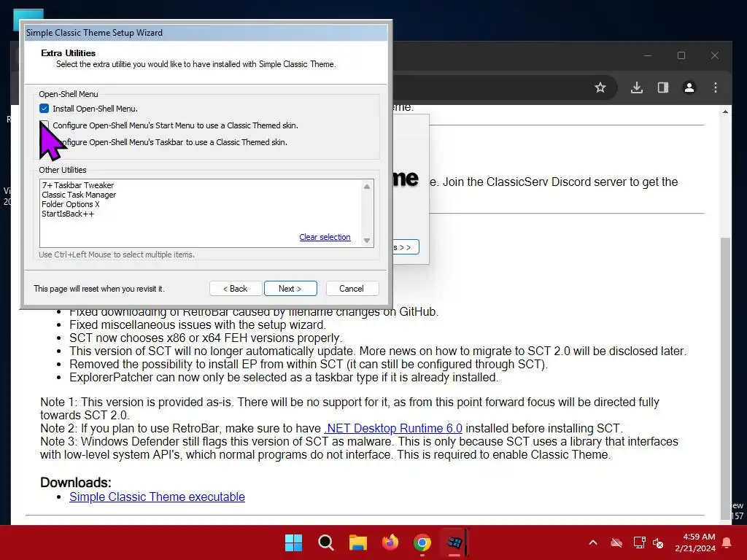Viewport: 747px width, 560px height.
Task: Go to the previous page with Back
Action: pyautogui.click(x=236, y=289)
